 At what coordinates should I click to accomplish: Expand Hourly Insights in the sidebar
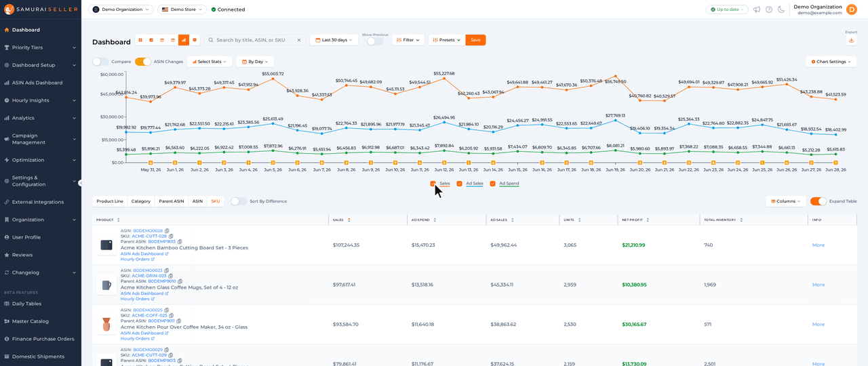(41, 100)
